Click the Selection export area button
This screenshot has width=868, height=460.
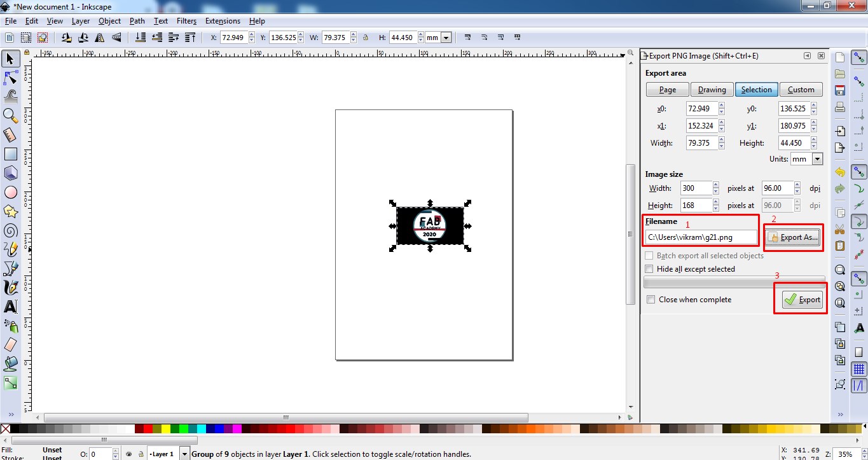click(x=756, y=90)
